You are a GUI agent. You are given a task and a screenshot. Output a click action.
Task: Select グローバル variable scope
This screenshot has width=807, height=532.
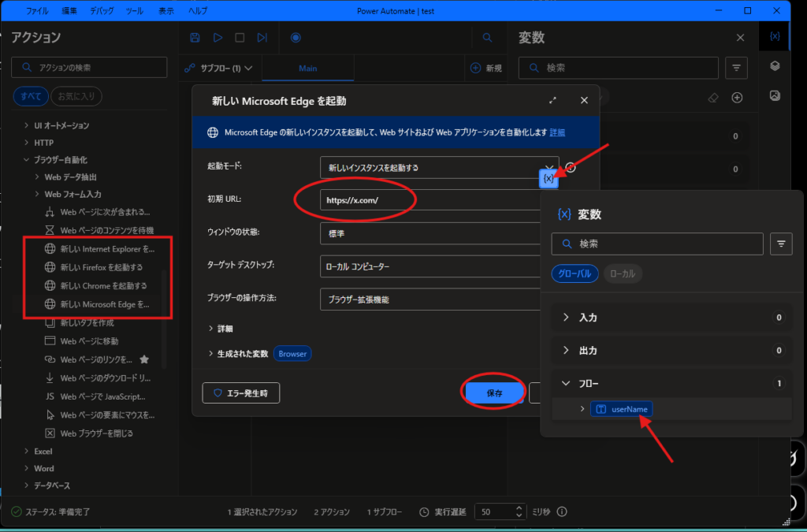[x=575, y=273]
